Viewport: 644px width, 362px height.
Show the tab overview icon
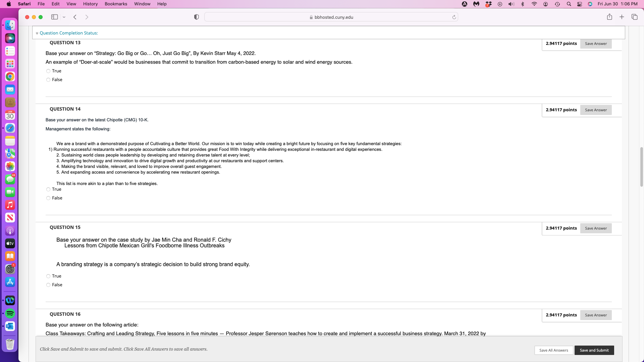tap(634, 17)
